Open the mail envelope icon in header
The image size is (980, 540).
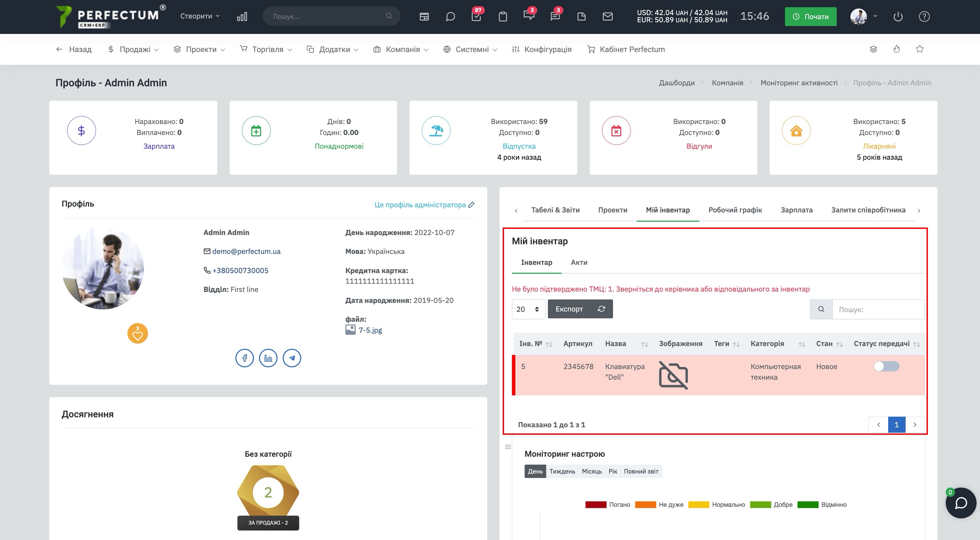[x=608, y=16]
